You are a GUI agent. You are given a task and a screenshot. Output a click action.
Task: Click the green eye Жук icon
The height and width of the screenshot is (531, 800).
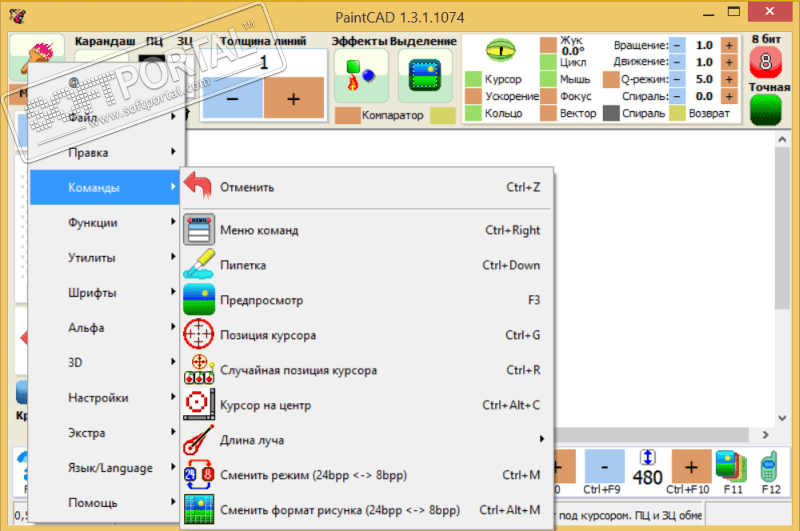pos(501,50)
